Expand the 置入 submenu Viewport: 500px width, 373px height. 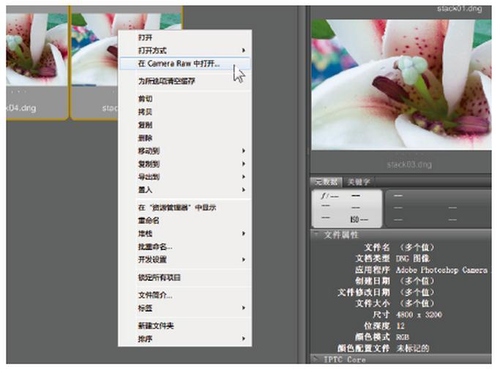point(185,190)
